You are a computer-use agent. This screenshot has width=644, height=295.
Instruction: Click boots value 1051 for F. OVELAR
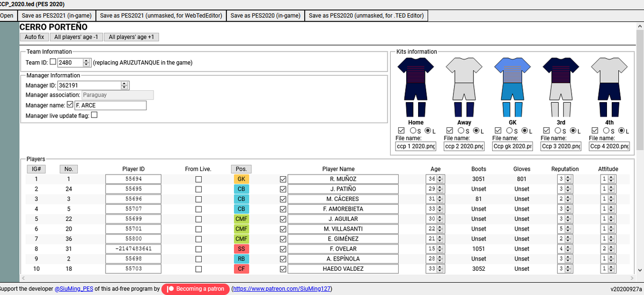pyautogui.click(x=479, y=249)
